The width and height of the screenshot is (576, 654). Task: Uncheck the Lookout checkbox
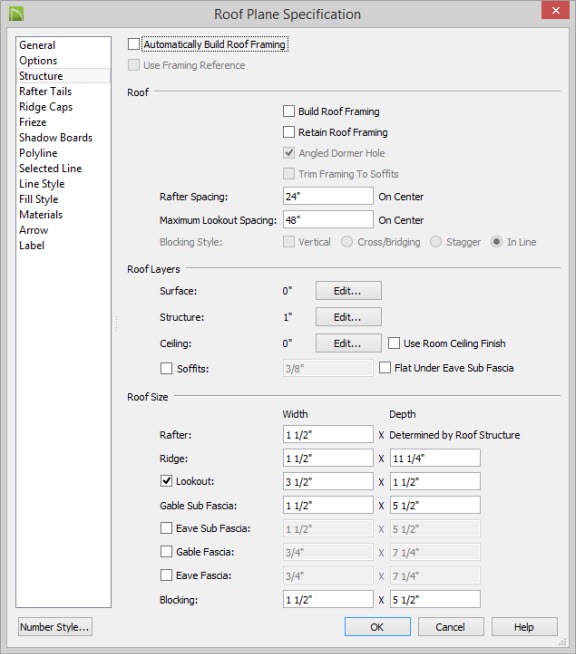[x=166, y=481]
